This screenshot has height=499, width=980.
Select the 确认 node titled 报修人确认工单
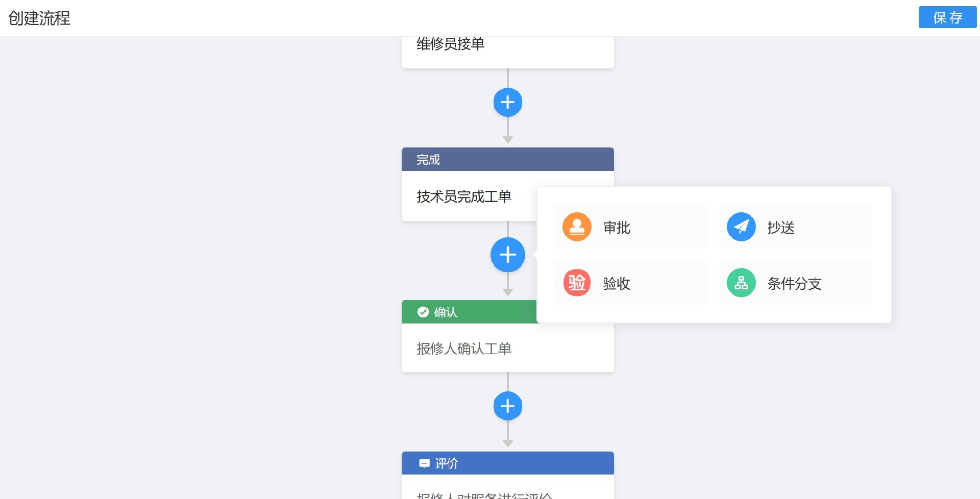coord(463,348)
